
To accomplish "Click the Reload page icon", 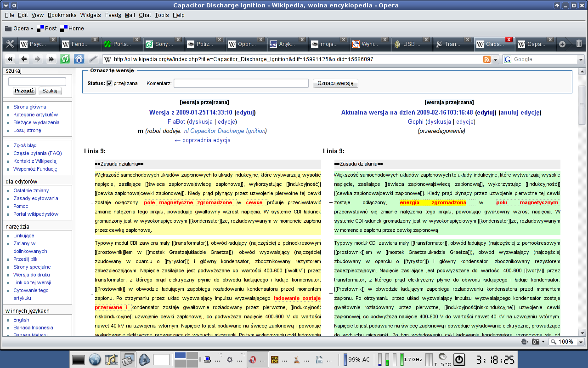I will (65, 59).
